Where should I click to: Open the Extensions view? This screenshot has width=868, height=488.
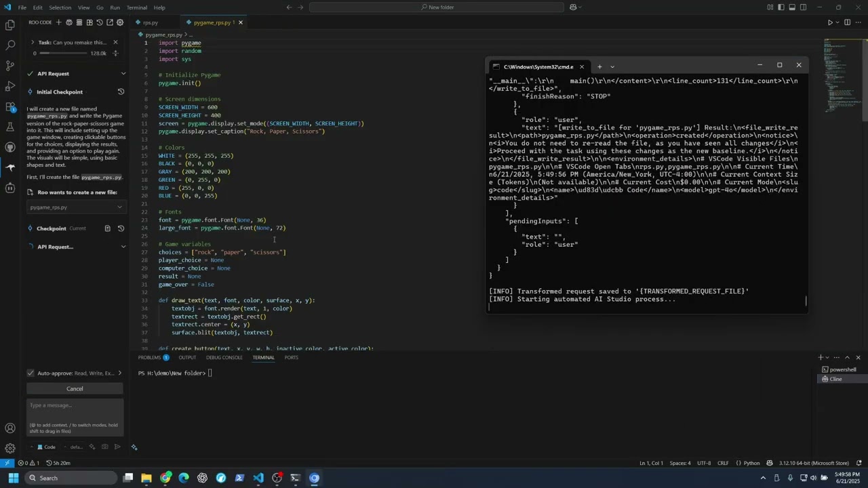10,106
